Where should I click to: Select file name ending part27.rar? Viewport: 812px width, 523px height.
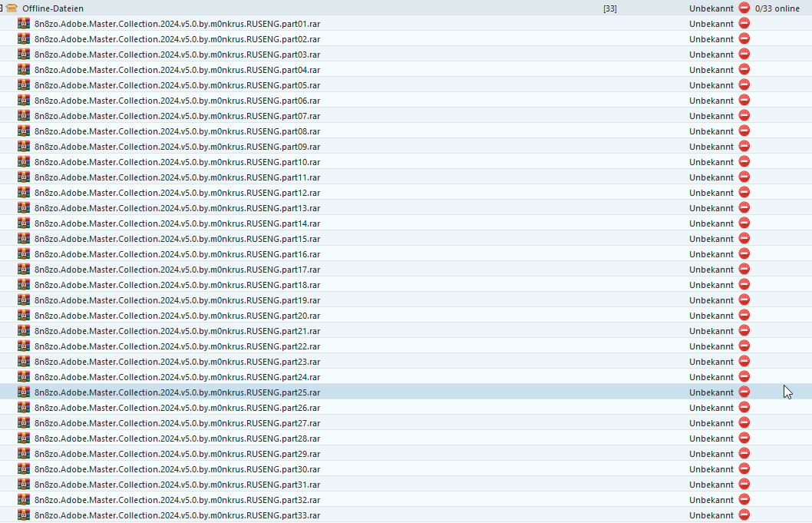(x=177, y=423)
